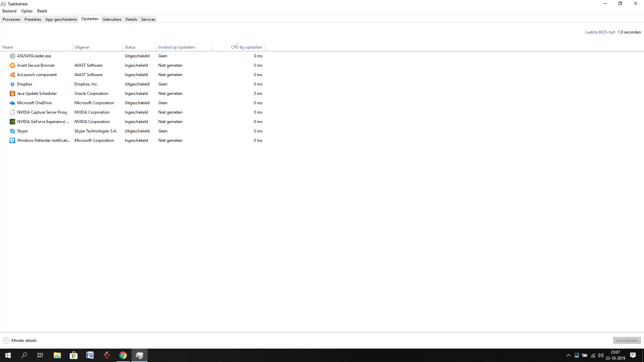The width and height of the screenshot is (644, 362).
Task: Open the Bestand menu
Action: coord(9,11)
